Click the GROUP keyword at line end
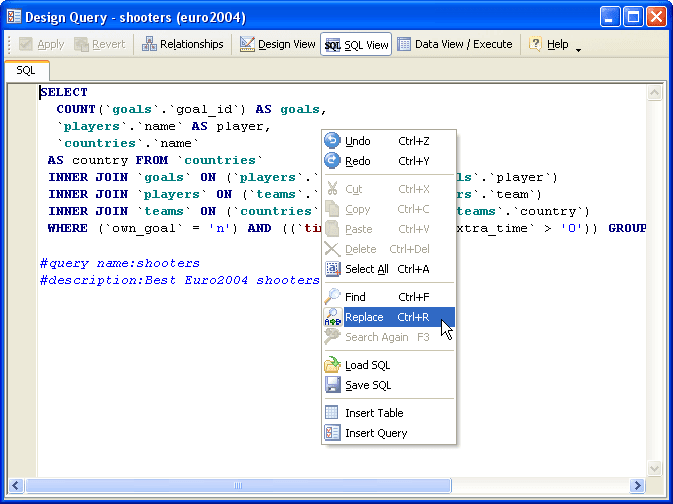673x504 pixels. point(627,228)
